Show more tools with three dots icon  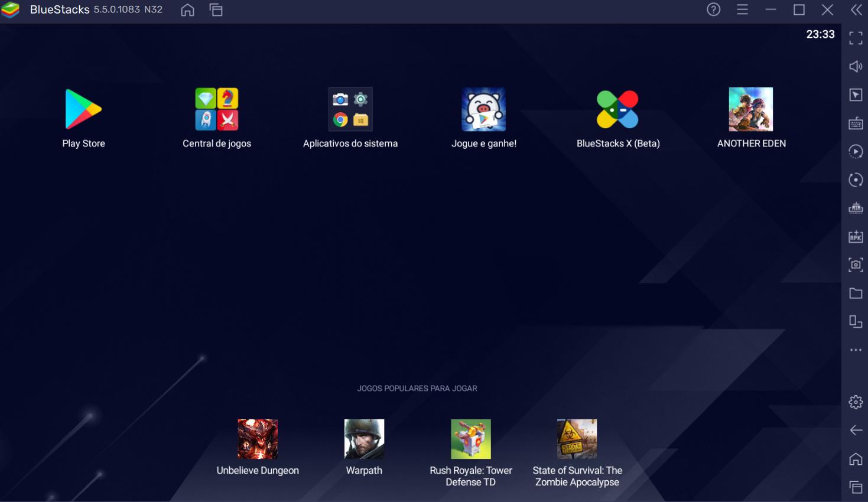pos(856,350)
